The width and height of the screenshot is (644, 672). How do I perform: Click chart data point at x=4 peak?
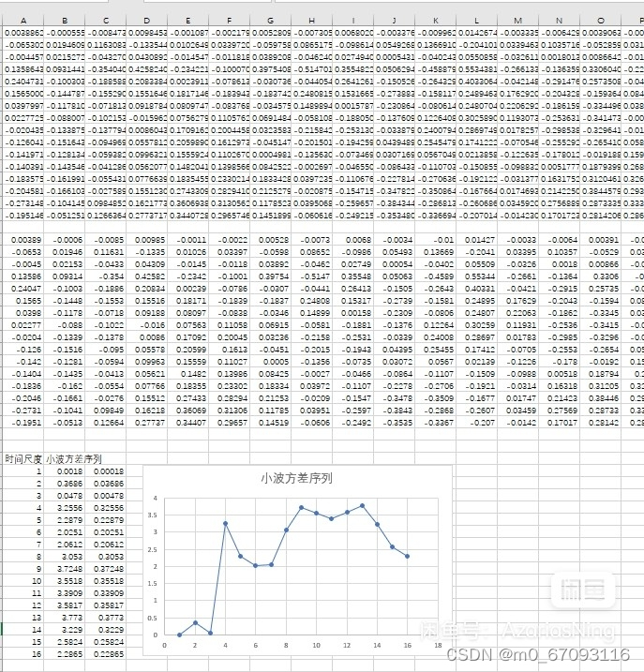(226, 523)
